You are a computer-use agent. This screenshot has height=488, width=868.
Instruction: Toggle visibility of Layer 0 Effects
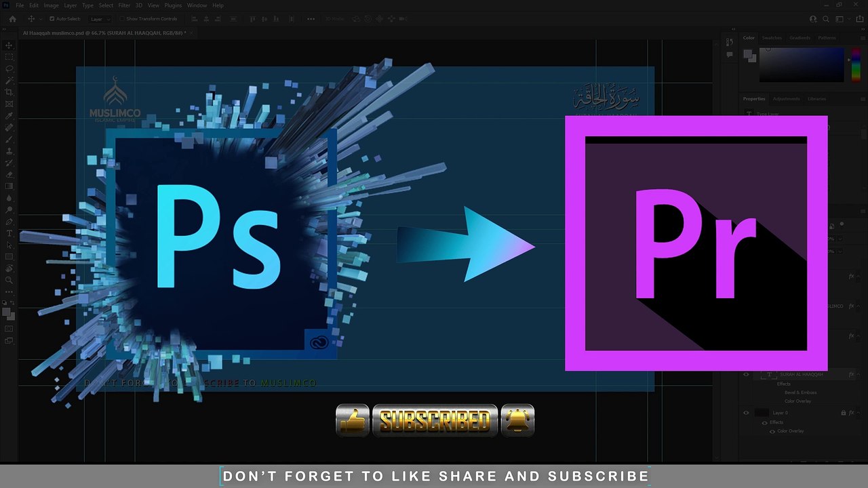[765, 422]
